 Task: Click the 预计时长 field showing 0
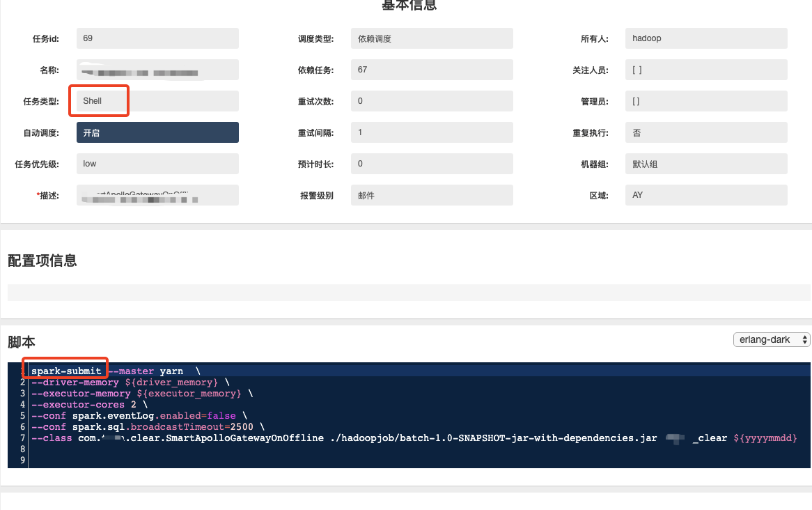432,164
